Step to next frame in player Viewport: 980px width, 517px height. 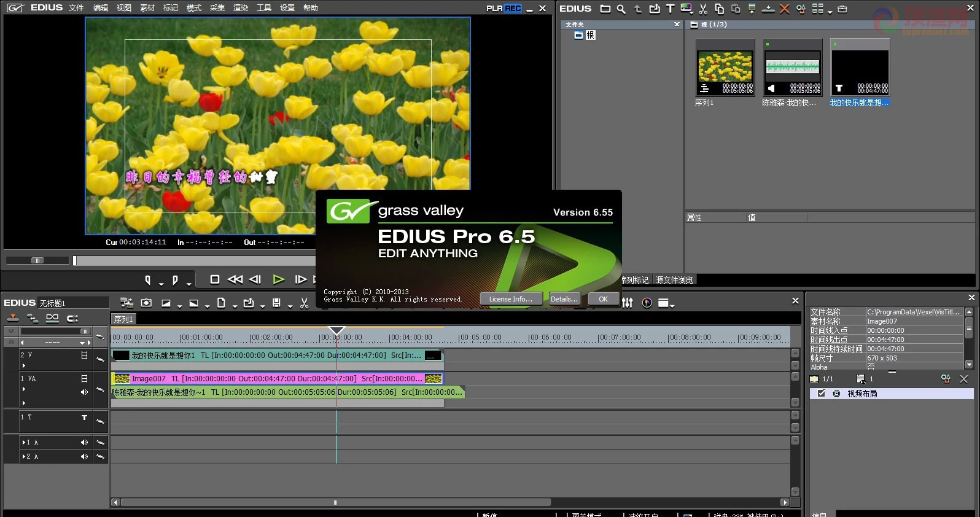(x=300, y=279)
